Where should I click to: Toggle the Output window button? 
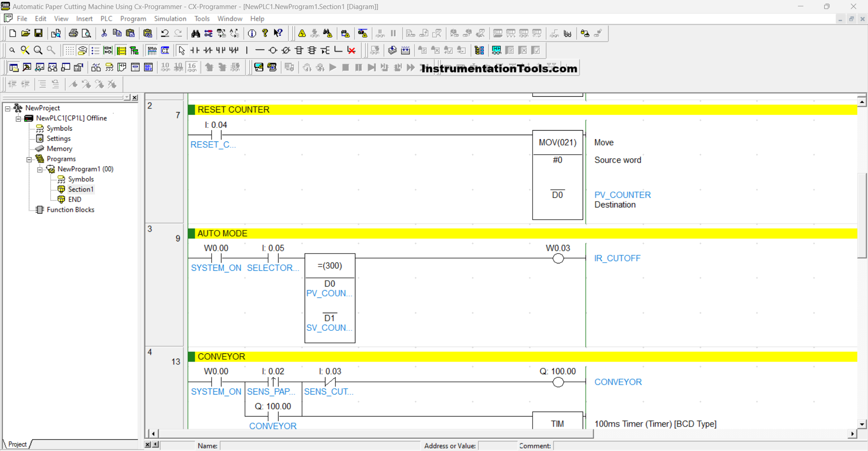[x=27, y=67]
